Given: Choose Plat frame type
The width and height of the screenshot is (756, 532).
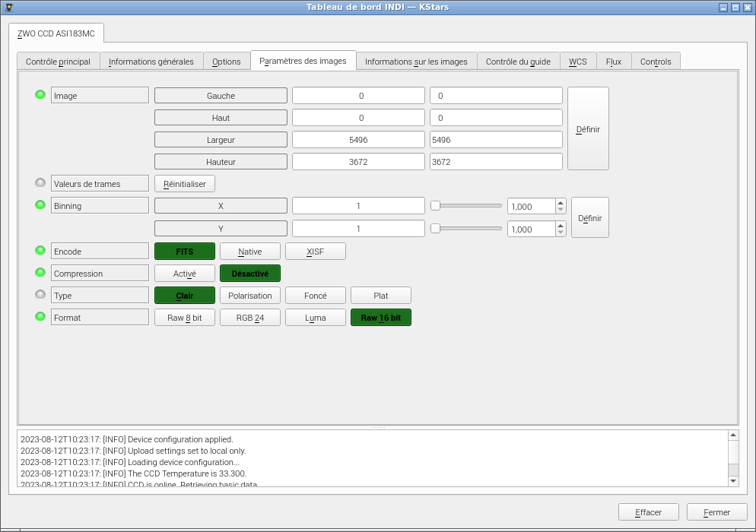Looking at the screenshot, I should pos(381,296).
